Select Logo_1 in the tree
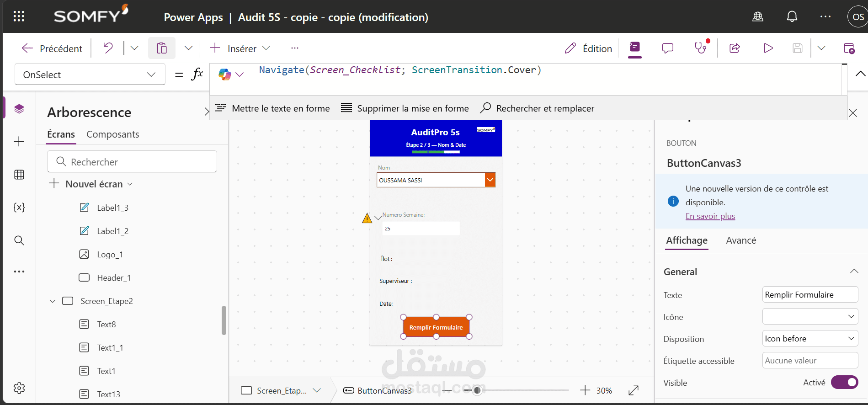 (110, 255)
